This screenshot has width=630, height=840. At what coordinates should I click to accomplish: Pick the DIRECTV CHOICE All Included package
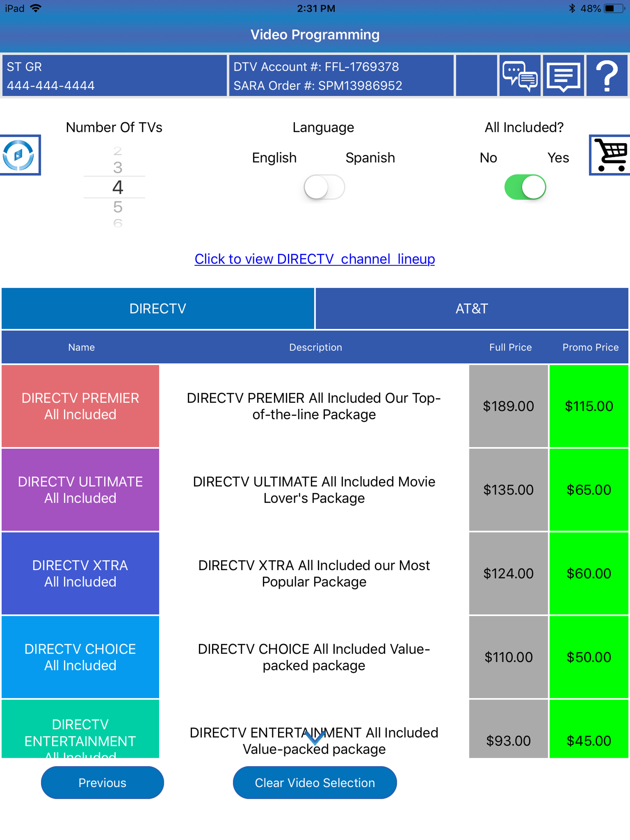coord(80,657)
